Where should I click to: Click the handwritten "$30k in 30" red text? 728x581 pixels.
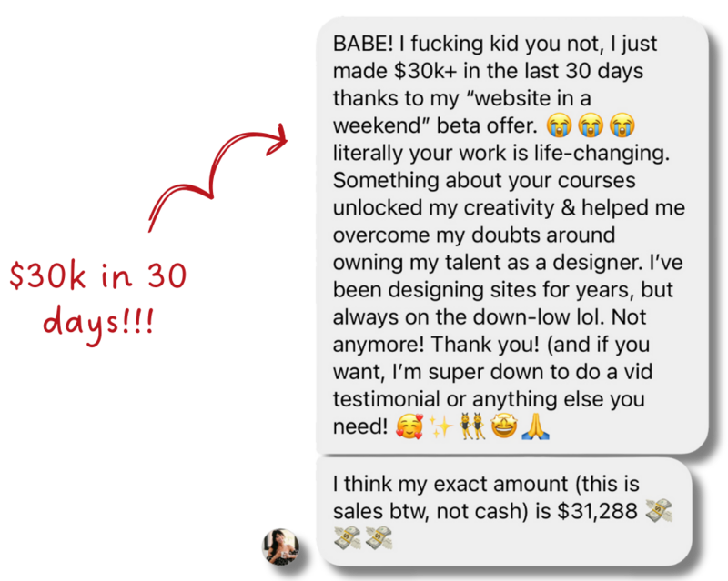pos(98,275)
